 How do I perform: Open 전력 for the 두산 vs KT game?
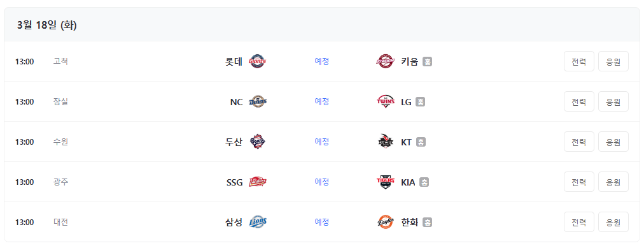click(x=578, y=142)
